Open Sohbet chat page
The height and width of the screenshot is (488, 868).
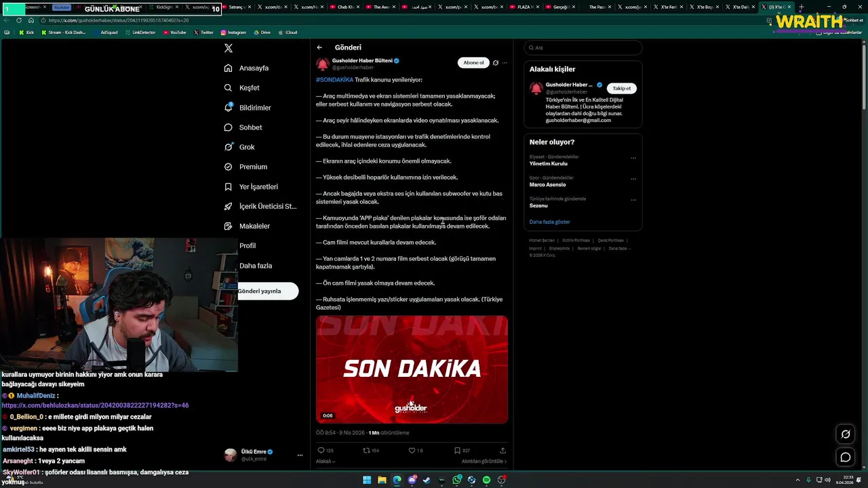pos(243,127)
